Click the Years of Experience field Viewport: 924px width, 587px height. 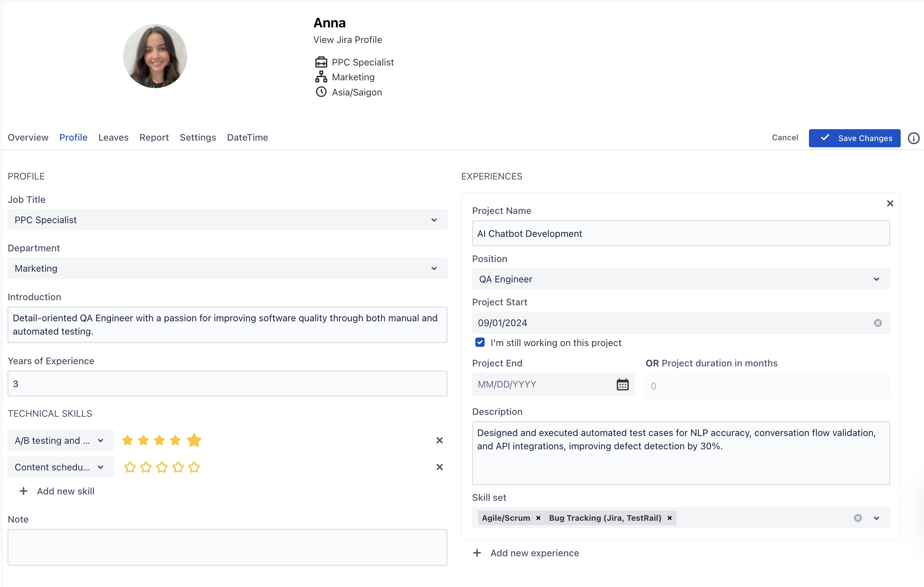[x=227, y=383]
